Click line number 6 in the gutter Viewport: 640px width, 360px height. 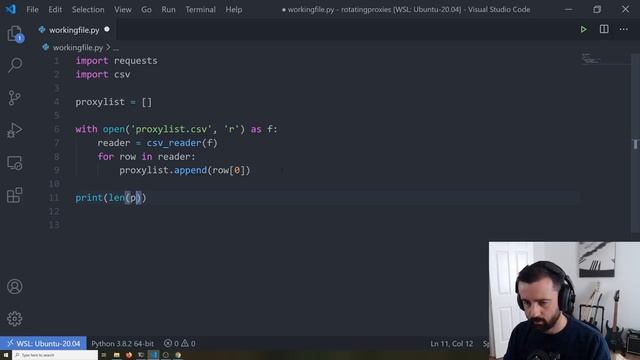(57, 129)
